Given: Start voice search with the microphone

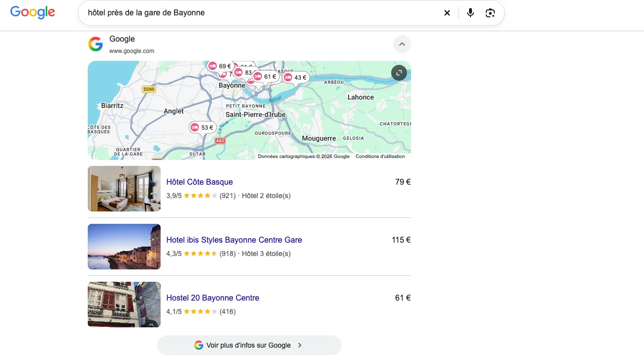Looking at the screenshot, I should pos(470,13).
